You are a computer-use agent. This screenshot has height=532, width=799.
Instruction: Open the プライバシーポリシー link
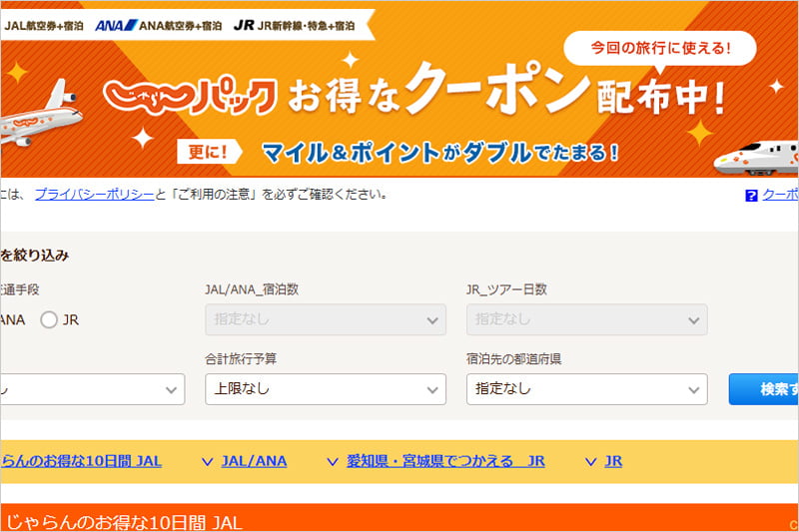click(x=94, y=195)
